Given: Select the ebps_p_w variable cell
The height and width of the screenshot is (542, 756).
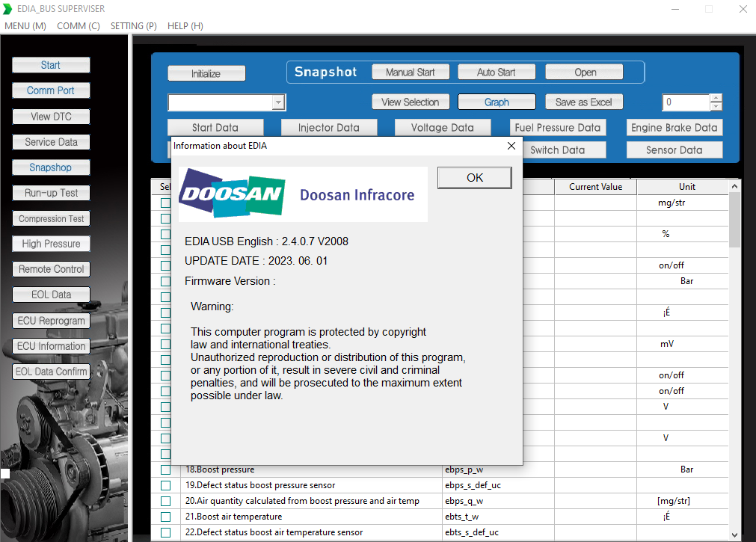Looking at the screenshot, I should tap(498, 469).
